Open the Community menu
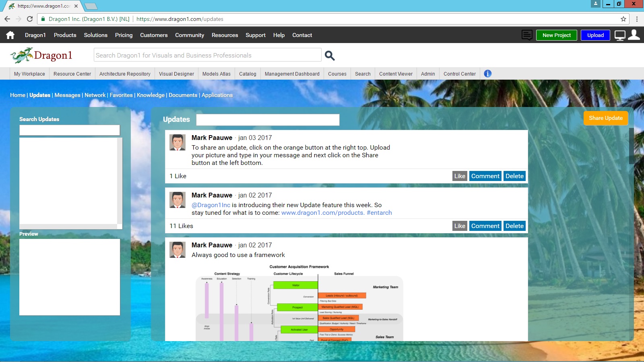The width and height of the screenshot is (644, 362). [x=190, y=35]
